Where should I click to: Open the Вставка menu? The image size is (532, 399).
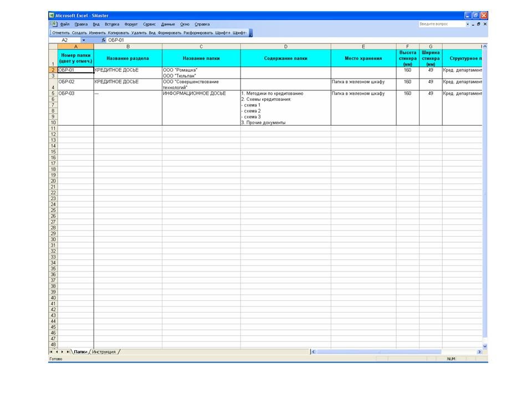(112, 24)
